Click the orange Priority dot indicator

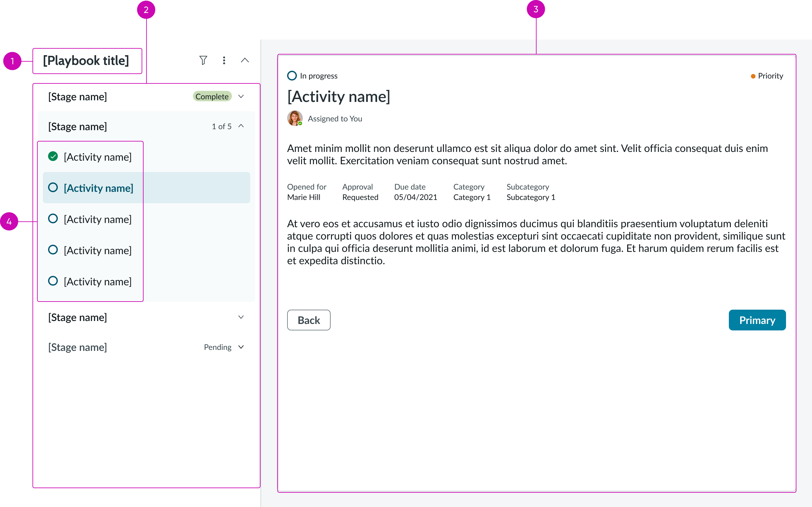click(x=753, y=76)
